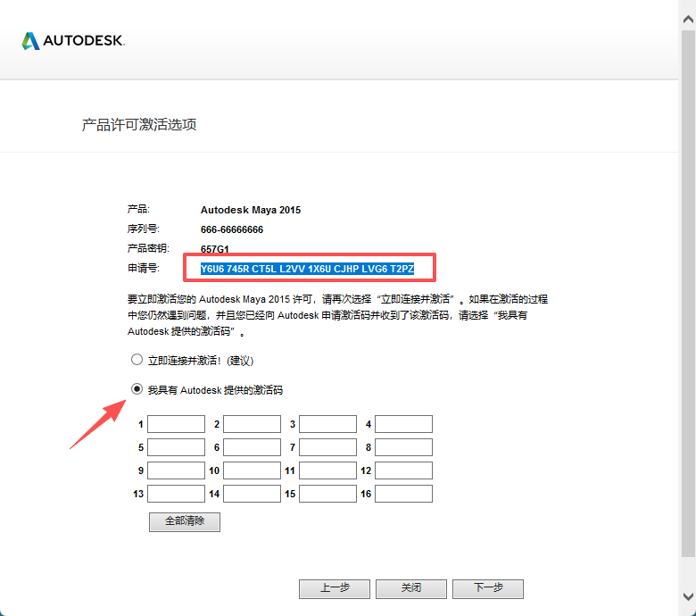696x616 pixels.
Task: Focus activation code field 8
Action: [x=404, y=447]
